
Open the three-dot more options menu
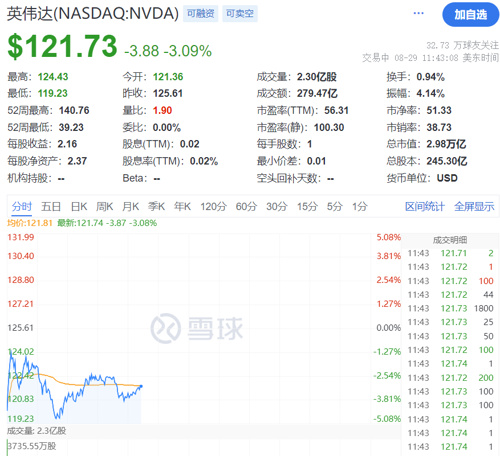(x=418, y=13)
